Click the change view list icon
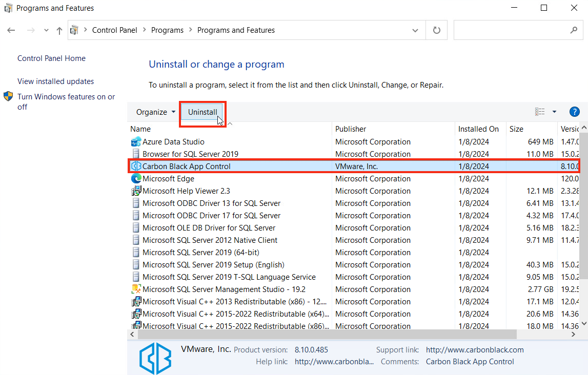 click(x=540, y=112)
